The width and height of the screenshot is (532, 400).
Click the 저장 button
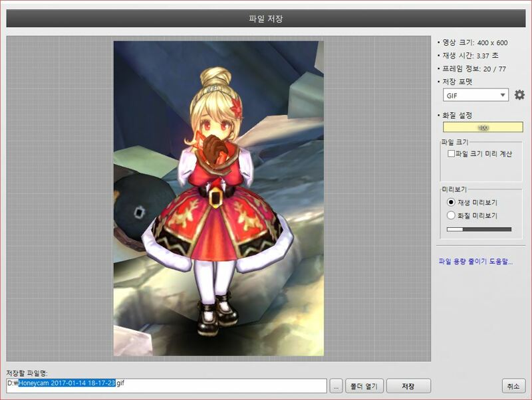408,386
